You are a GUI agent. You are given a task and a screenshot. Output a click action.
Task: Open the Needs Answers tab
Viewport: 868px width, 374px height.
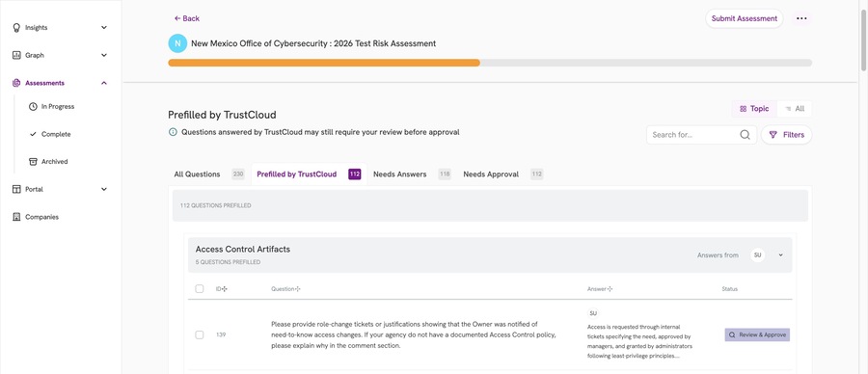pyautogui.click(x=412, y=174)
